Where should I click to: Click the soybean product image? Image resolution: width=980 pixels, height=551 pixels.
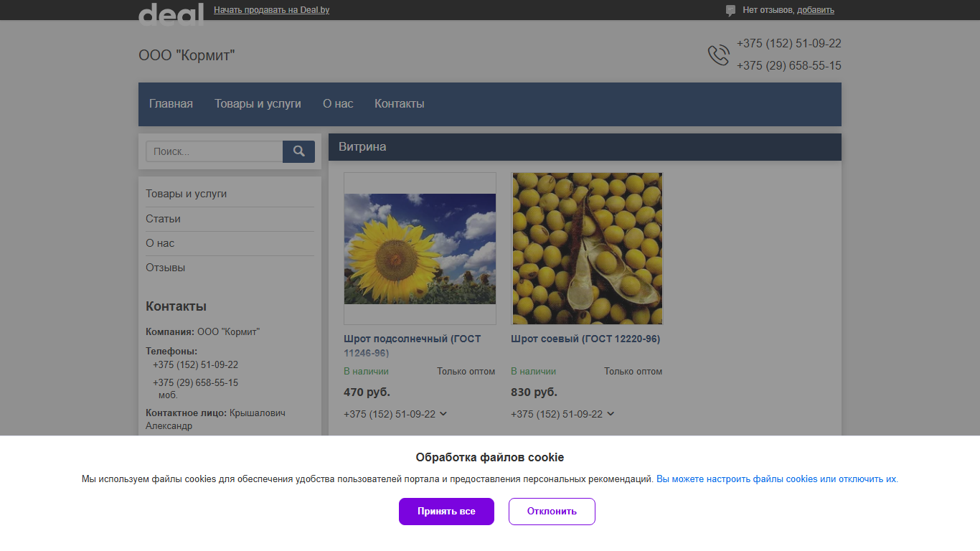pos(587,248)
